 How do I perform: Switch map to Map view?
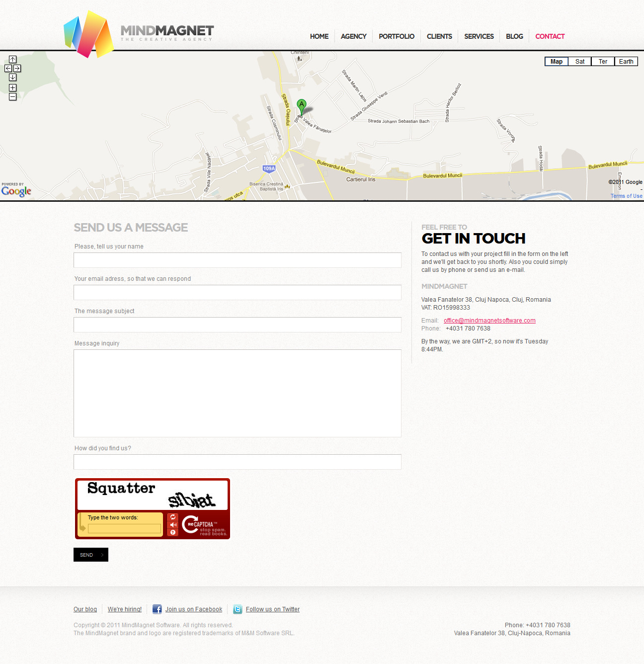(557, 62)
